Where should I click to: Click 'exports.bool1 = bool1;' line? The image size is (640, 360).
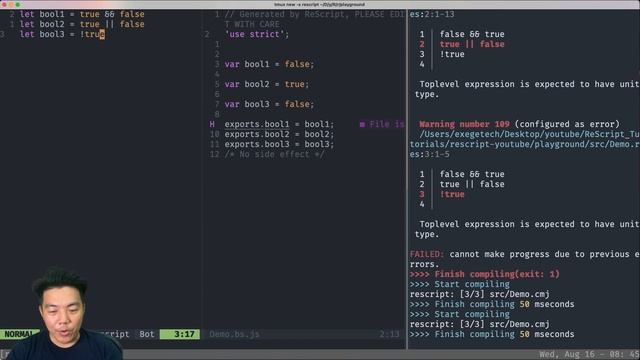point(279,124)
